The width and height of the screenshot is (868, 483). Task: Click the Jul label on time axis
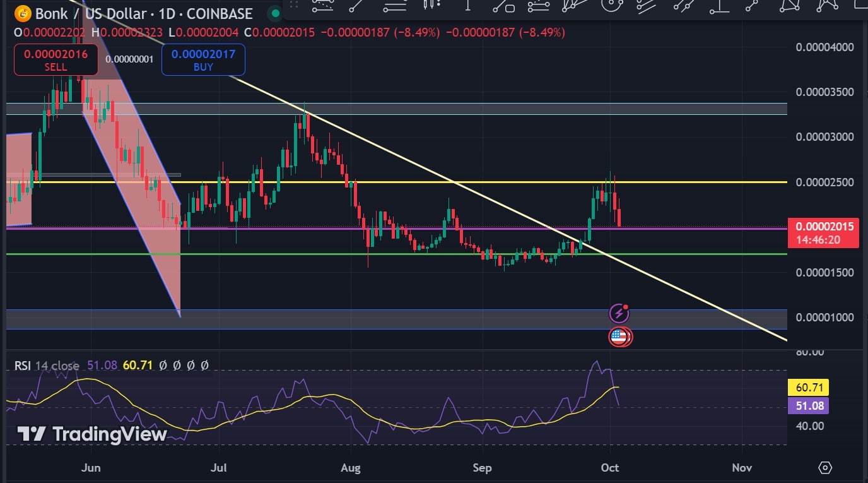(219, 468)
